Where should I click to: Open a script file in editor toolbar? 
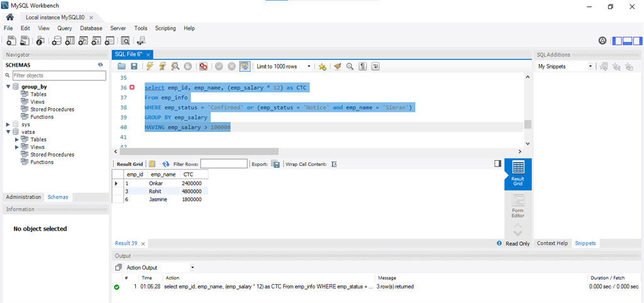pos(121,66)
